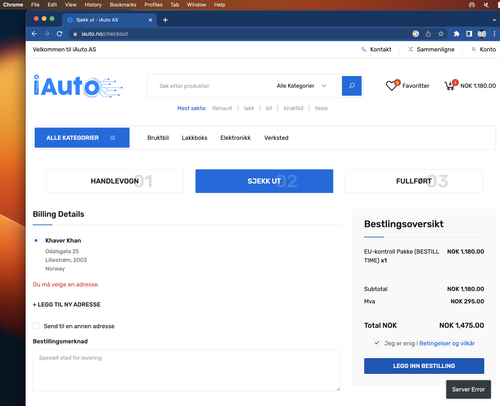Image resolution: width=500 pixels, height=406 pixels.
Task: Open the shopping cart icon
Action: click(450, 86)
